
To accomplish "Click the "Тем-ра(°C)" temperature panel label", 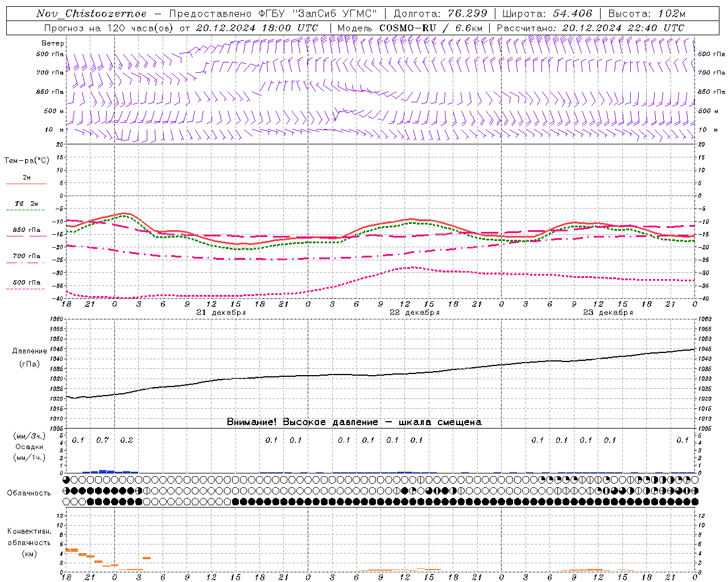I will tap(27, 161).
